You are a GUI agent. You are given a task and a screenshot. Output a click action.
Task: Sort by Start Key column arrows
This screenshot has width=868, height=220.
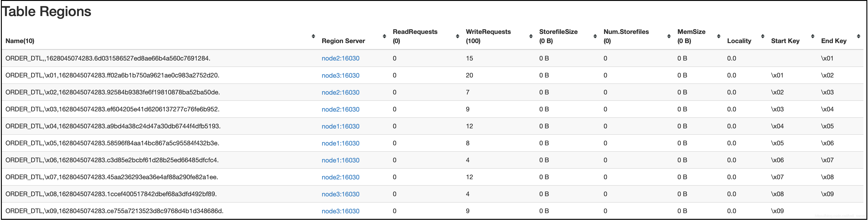pos(812,36)
